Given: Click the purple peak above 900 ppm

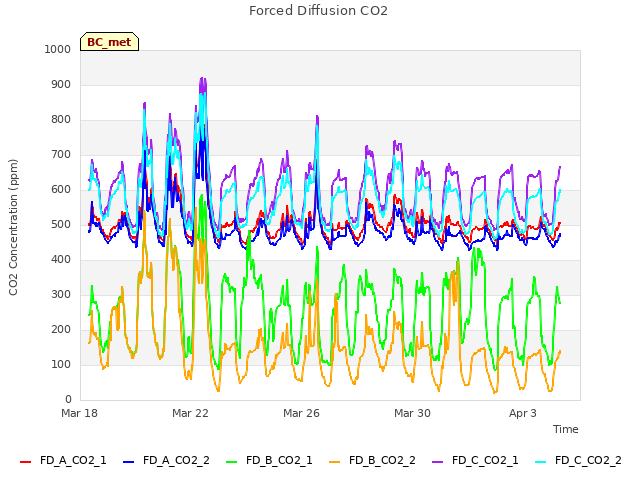Looking at the screenshot, I should [x=203, y=80].
